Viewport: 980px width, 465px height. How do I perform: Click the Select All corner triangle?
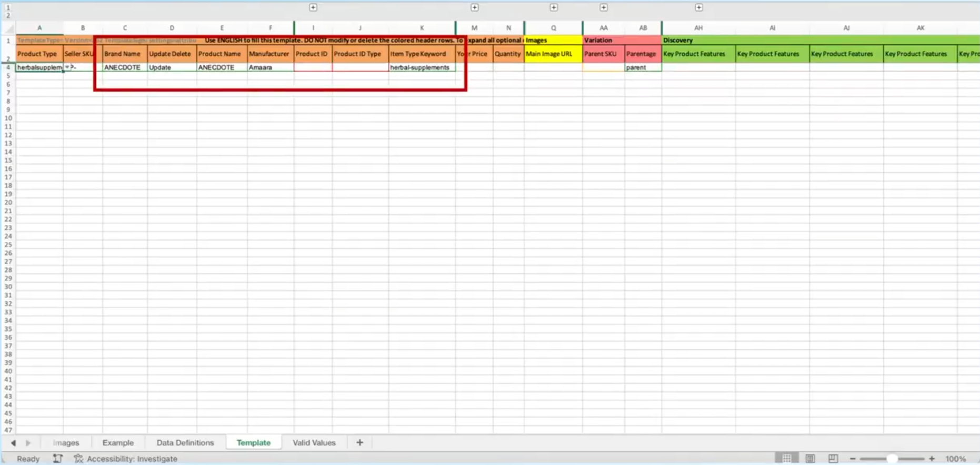click(8, 28)
